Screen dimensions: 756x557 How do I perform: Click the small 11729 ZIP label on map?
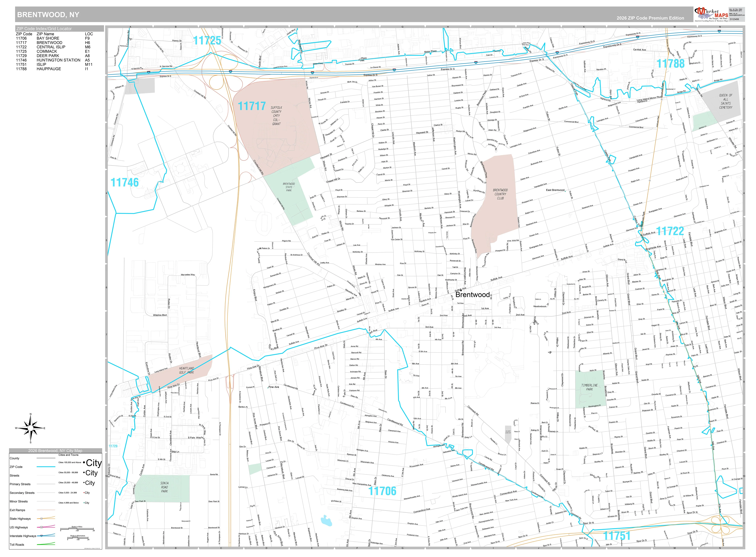click(113, 446)
